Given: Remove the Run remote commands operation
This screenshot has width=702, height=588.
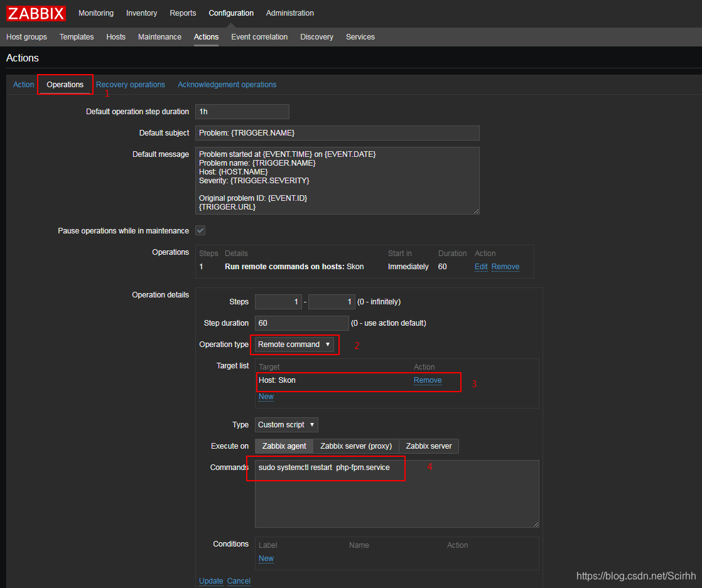Looking at the screenshot, I should point(505,267).
